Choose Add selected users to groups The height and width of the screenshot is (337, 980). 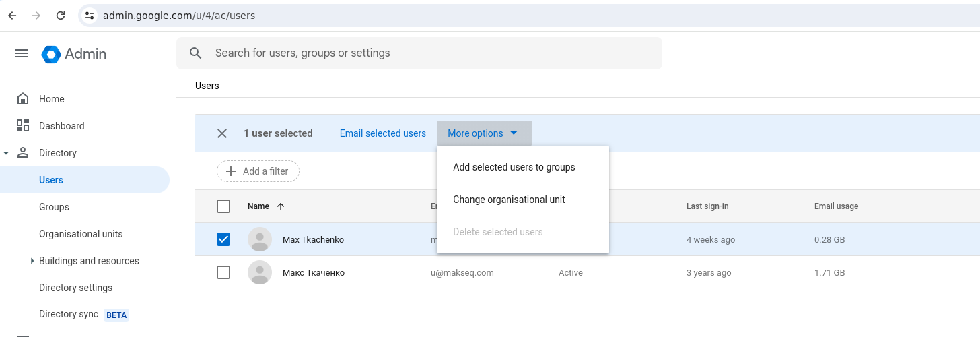click(514, 167)
